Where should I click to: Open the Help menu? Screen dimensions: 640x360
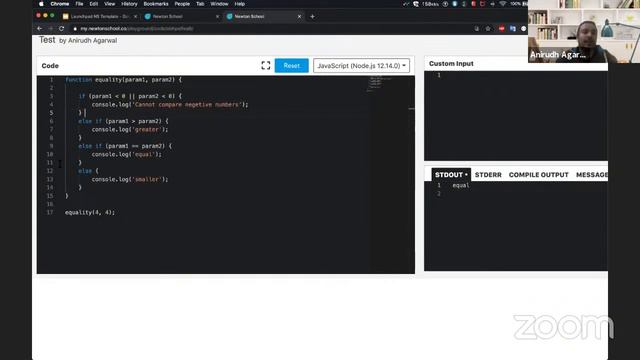pos(240,4)
